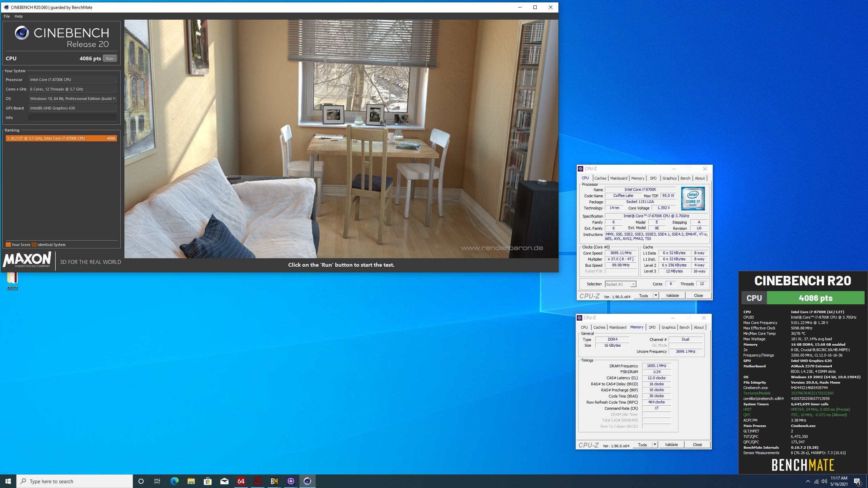Click Validate in upper CPU-Z window

(672, 296)
